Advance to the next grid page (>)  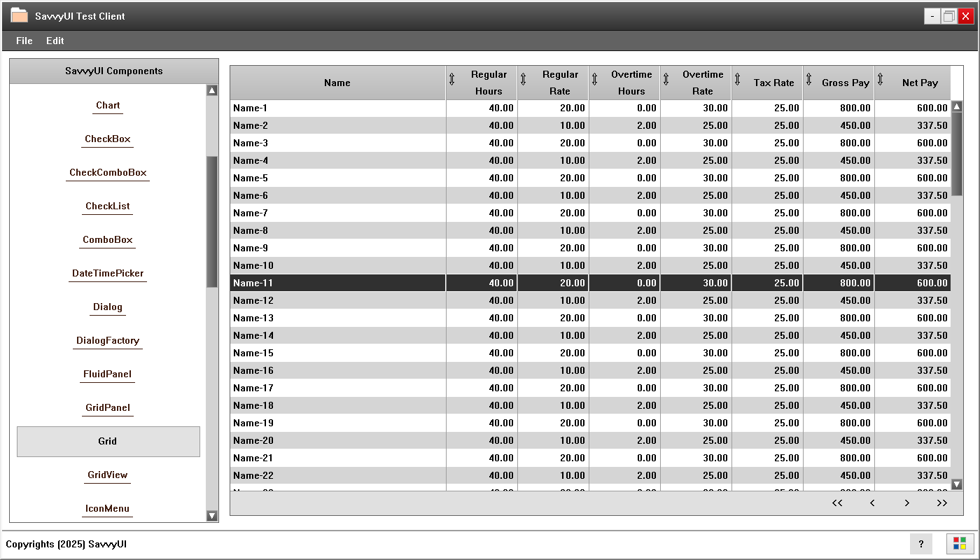[906, 503]
